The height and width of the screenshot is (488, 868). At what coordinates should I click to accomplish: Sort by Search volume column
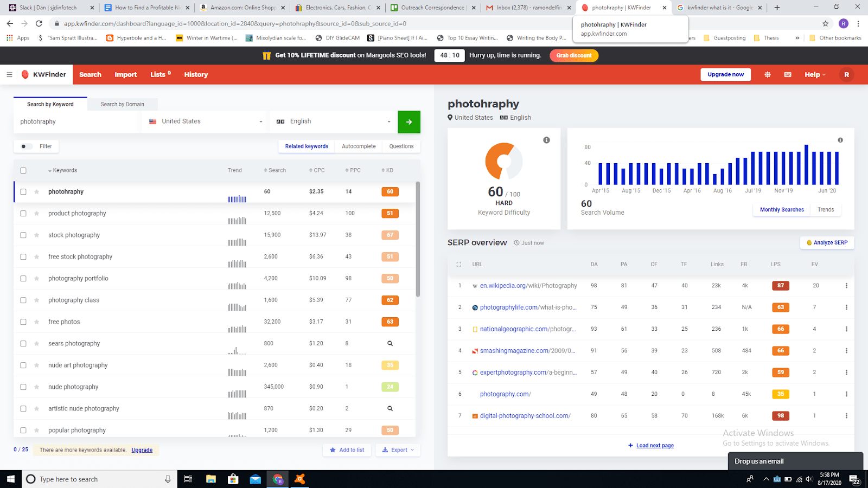(x=275, y=170)
